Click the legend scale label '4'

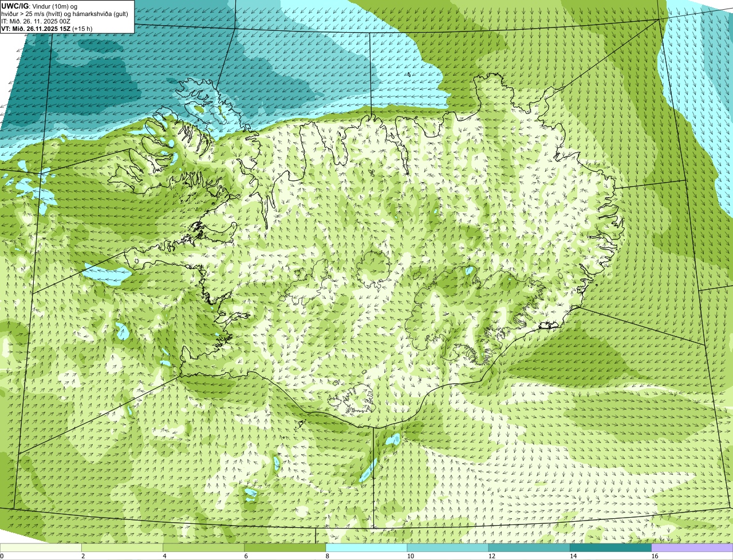coord(164,556)
